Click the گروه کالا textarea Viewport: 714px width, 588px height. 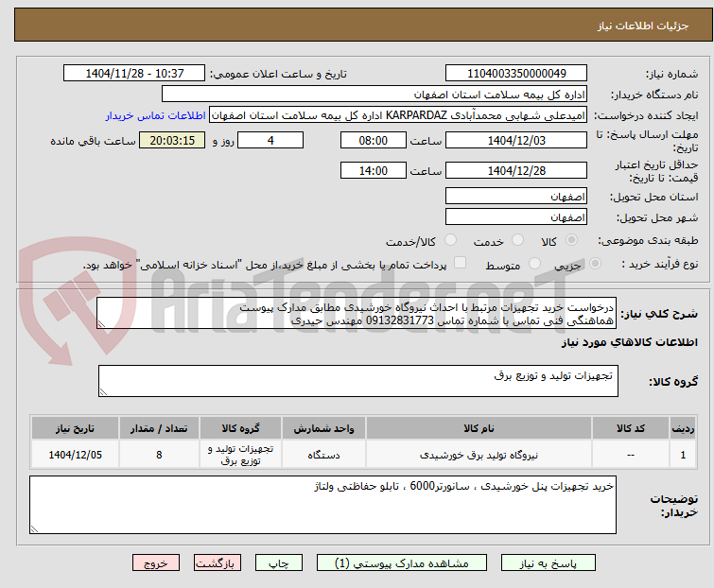357,381
